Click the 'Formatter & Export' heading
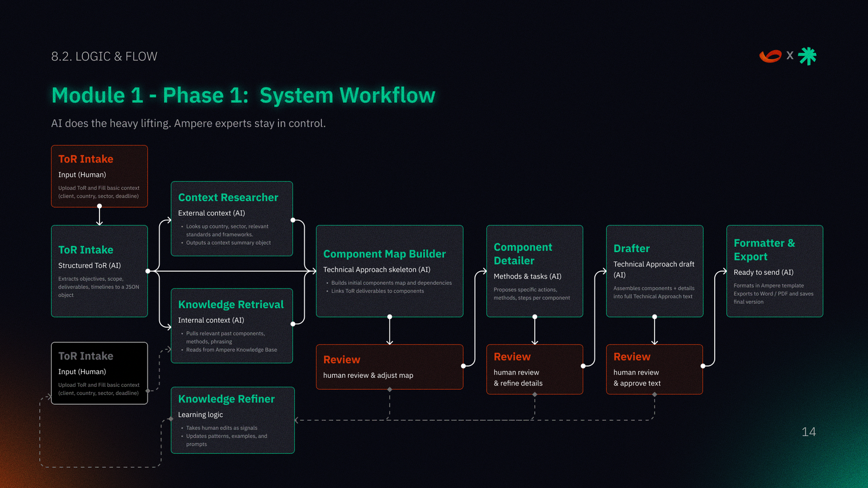The image size is (868, 488). click(x=764, y=250)
